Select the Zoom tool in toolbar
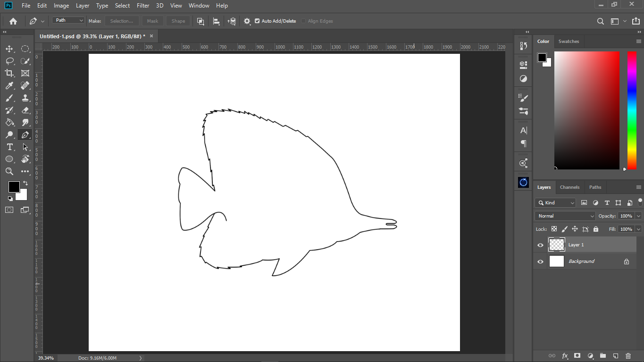Image resolution: width=644 pixels, height=362 pixels. [9, 171]
